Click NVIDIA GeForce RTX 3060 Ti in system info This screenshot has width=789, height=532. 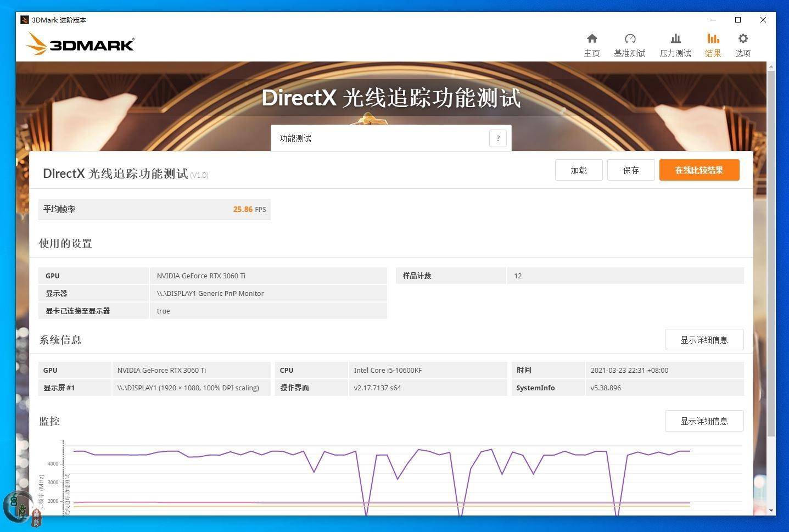point(161,370)
